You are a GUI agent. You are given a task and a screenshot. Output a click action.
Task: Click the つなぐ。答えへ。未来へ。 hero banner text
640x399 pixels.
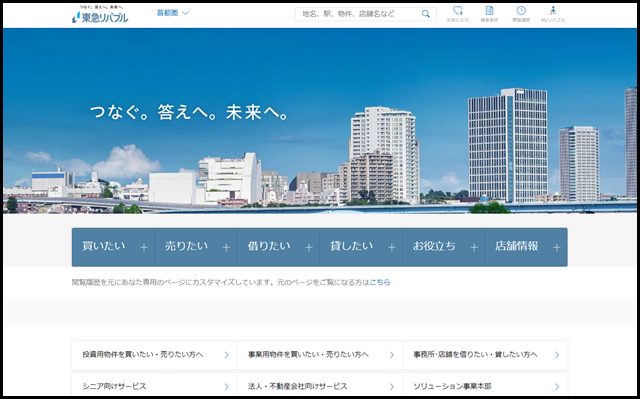click(189, 113)
